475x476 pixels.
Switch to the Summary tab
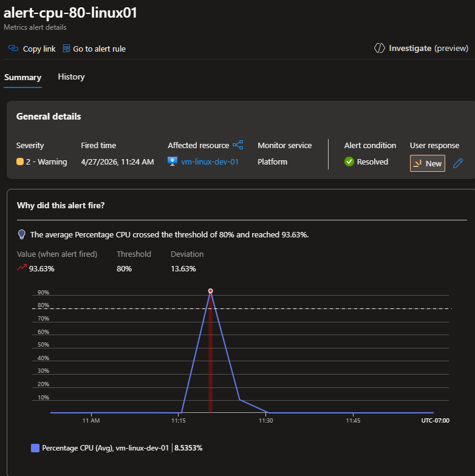23,78
